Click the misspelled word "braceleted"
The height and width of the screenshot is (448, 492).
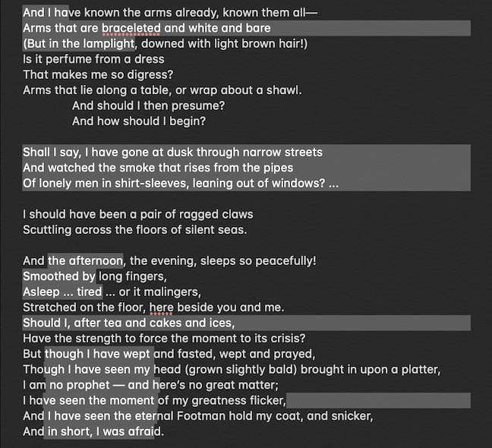(x=131, y=28)
